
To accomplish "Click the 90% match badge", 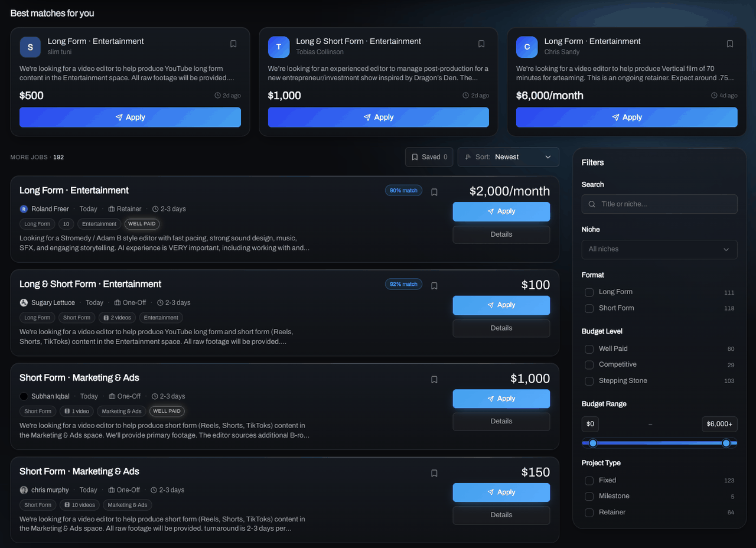I will (x=403, y=190).
